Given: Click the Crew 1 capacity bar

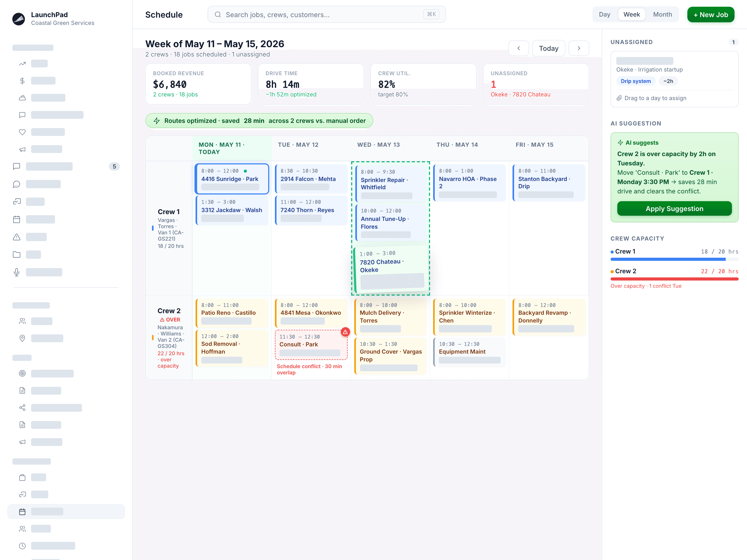Looking at the screenshot, I should coord(674,259).
